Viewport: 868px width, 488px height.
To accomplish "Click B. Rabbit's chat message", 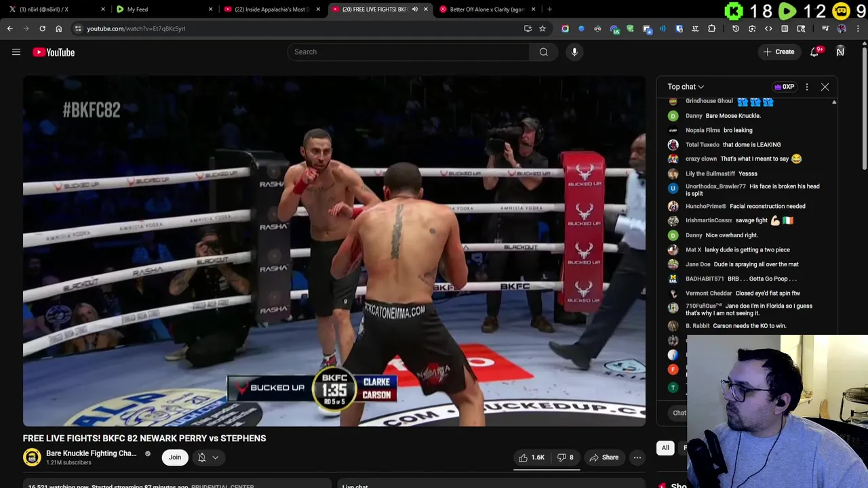I will (749, 326).
